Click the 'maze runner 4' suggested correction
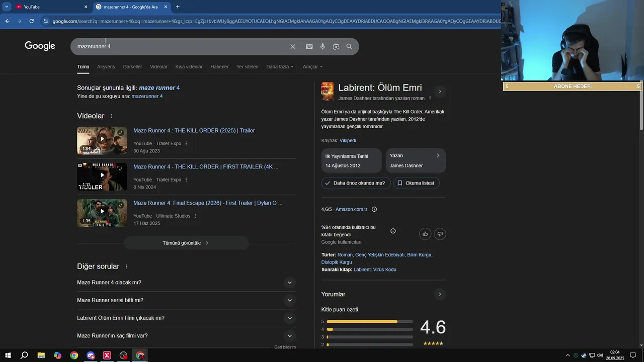Screen dimensions: 644x362 click(x=159, y=87)
